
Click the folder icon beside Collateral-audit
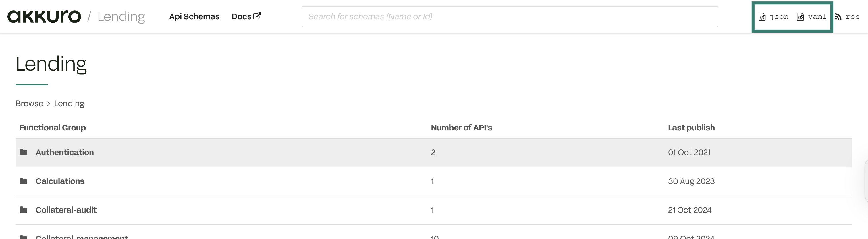pyautogui.click(x=24, y=210)
